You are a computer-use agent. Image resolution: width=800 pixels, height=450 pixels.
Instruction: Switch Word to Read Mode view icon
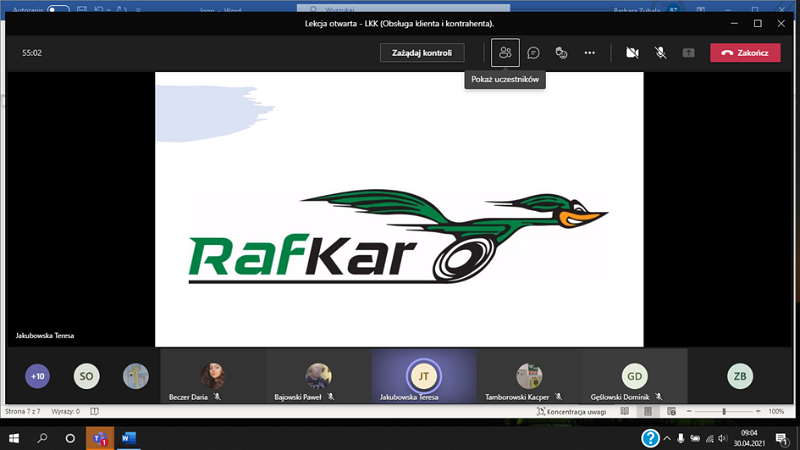(624, 411)
